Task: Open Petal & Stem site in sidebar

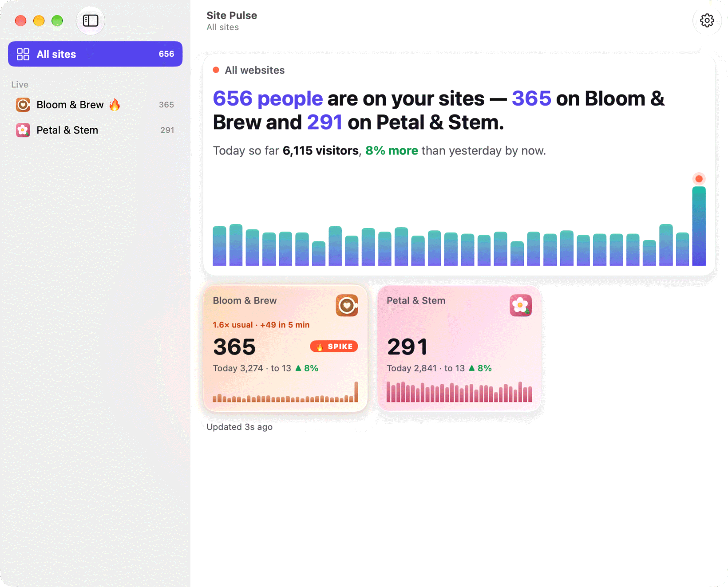Action: (x=95, y=130)
